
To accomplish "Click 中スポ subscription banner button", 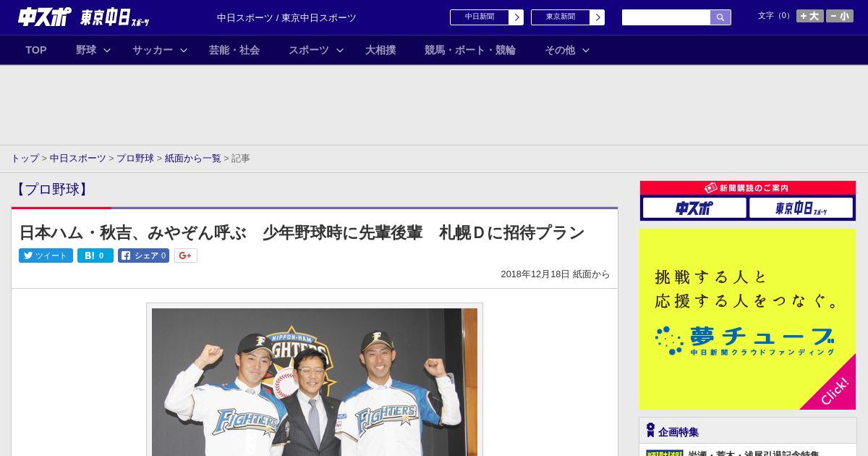I will [694, 208].
